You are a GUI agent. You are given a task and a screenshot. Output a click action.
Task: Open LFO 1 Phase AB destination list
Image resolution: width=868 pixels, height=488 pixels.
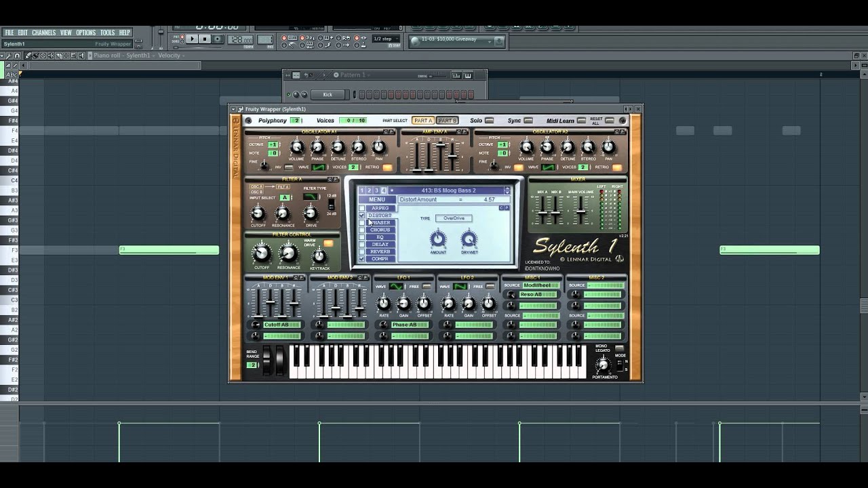pos(410,325)
